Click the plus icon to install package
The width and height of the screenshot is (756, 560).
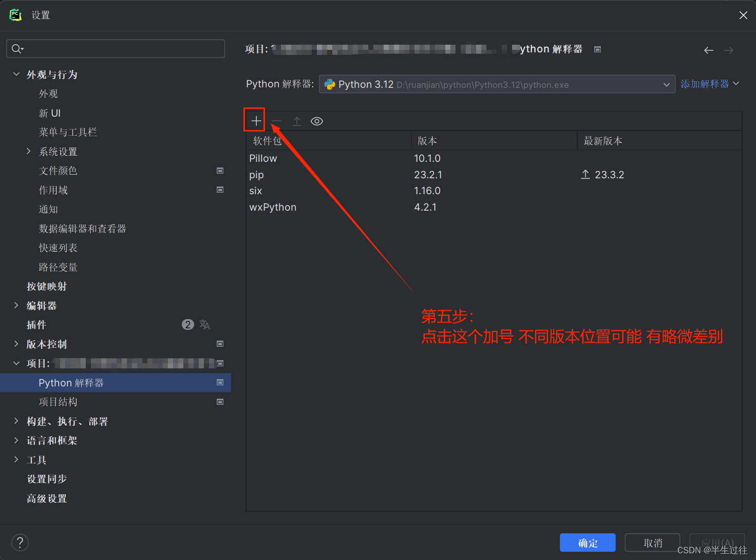[x=256, y=121]
